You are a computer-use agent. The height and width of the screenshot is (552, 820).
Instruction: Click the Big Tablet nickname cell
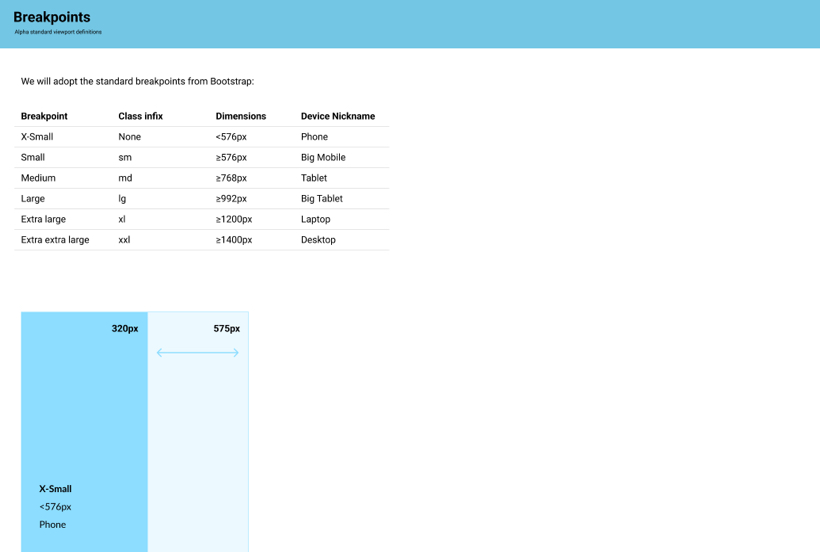coord(322,199)
